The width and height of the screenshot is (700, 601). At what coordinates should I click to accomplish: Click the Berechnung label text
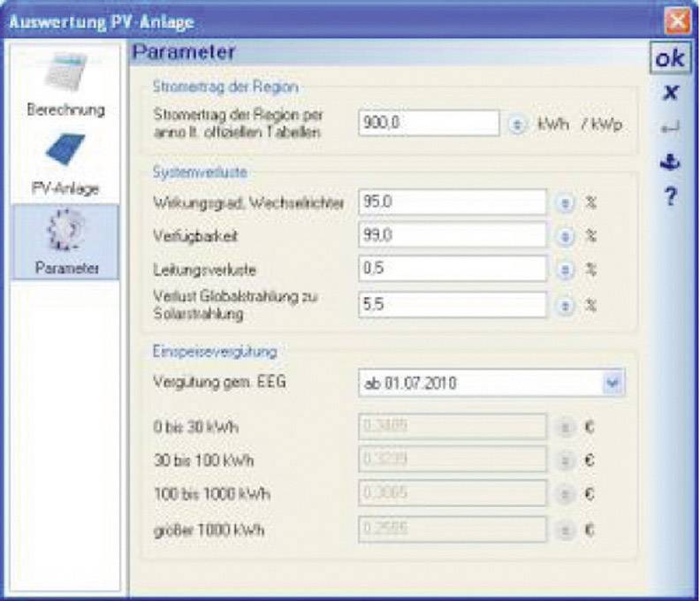65,110
